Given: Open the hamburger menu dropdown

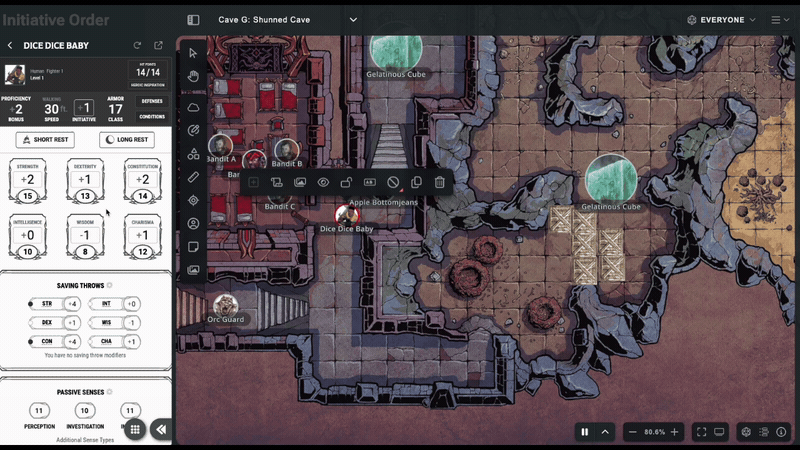Looking at the screenshot, I should point(780,20).
